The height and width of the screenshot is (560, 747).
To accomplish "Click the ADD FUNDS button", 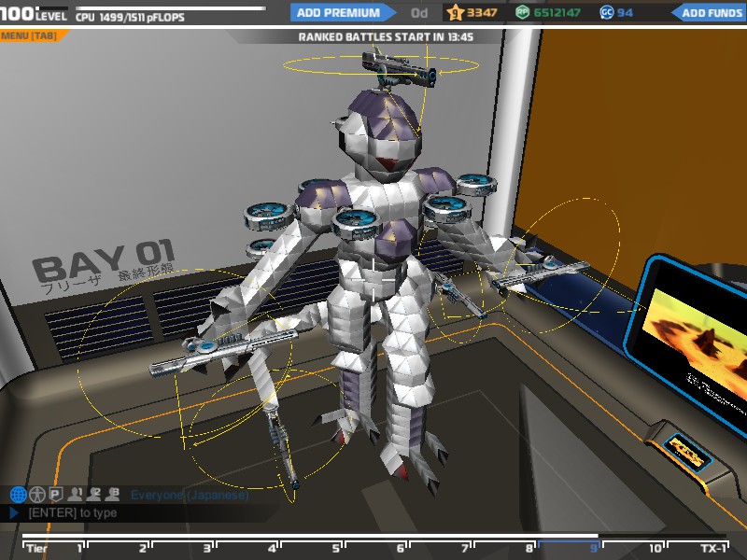I will pyautogui.click(x=710, y=13).
